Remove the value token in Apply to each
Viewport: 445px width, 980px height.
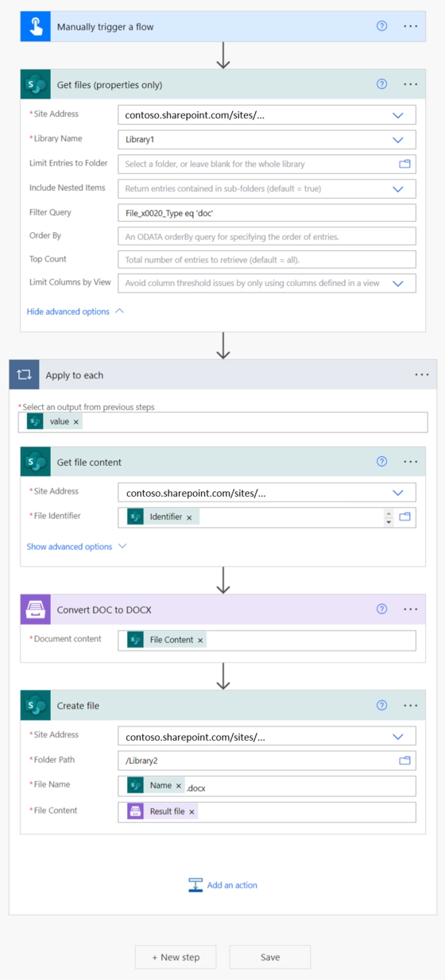[76, 422]
